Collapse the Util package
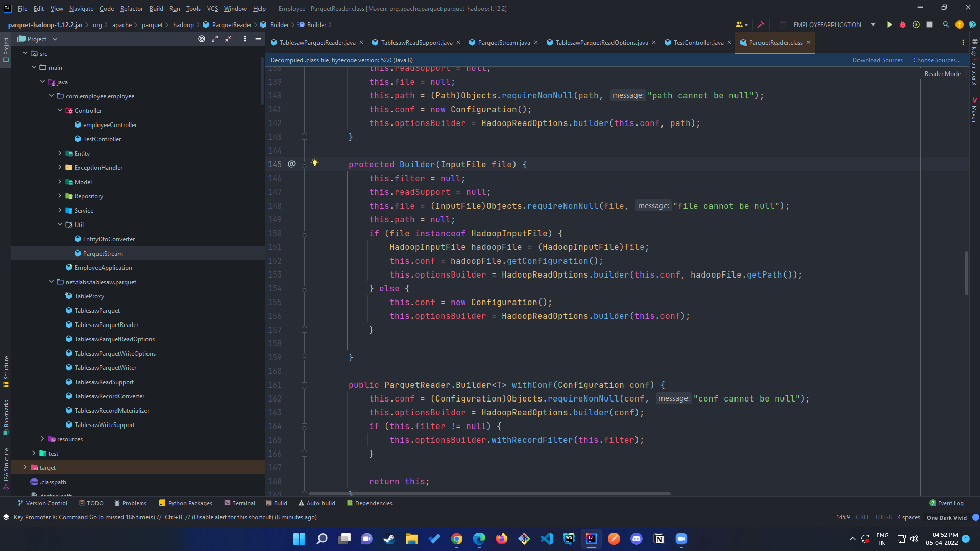Screen dimensions: 980x551 (x=60, y=224)
